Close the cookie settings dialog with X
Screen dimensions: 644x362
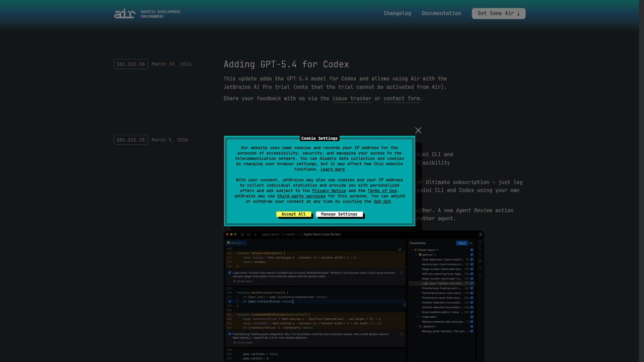coord(418,130)
